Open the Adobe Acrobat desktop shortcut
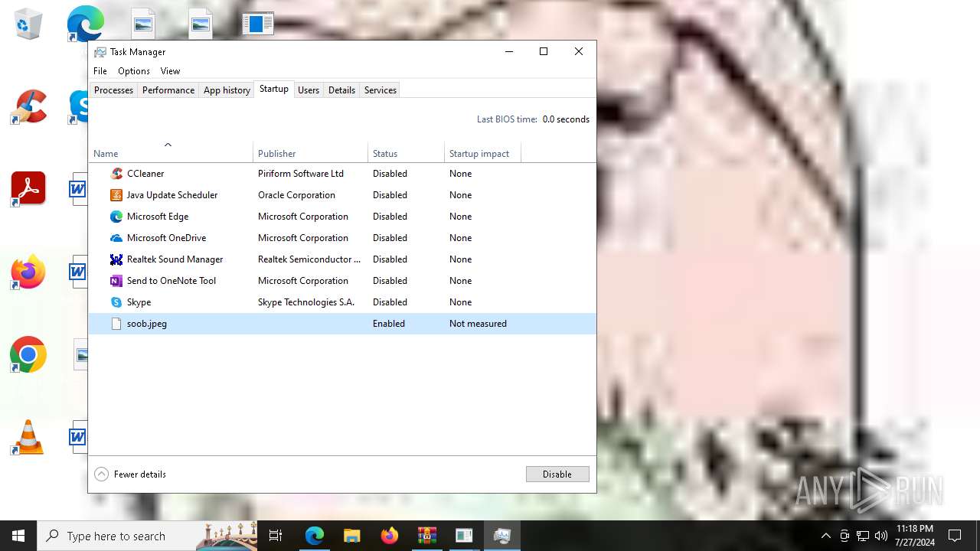The image size is (980, 551). click(28, 189)
